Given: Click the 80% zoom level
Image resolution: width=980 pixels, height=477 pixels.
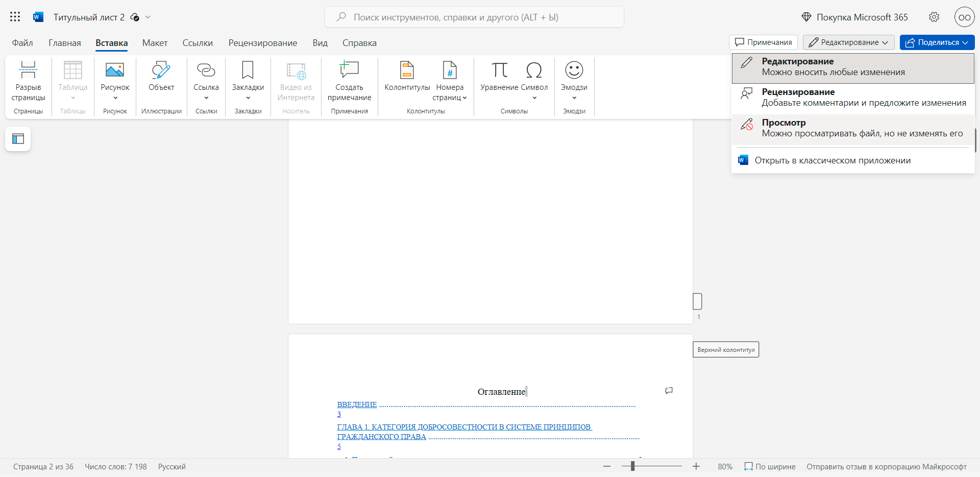Looking at the screenshot, I should pos(725,467).
